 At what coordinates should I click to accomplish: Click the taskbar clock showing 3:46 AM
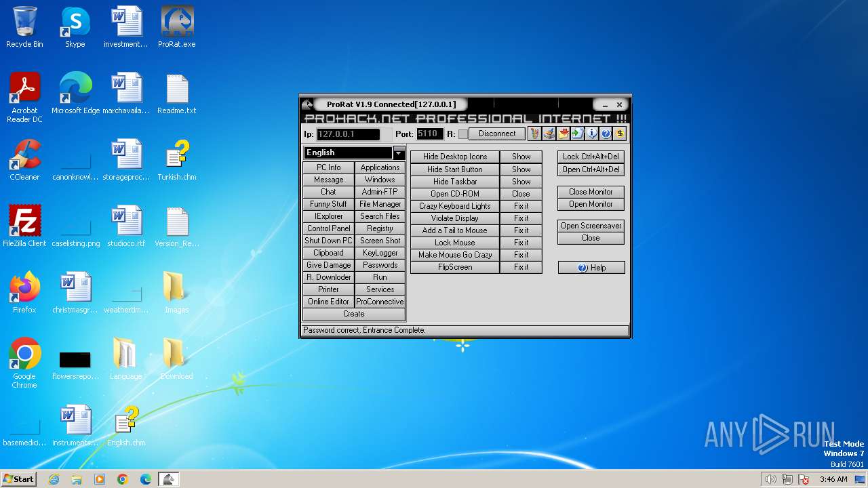833,479
